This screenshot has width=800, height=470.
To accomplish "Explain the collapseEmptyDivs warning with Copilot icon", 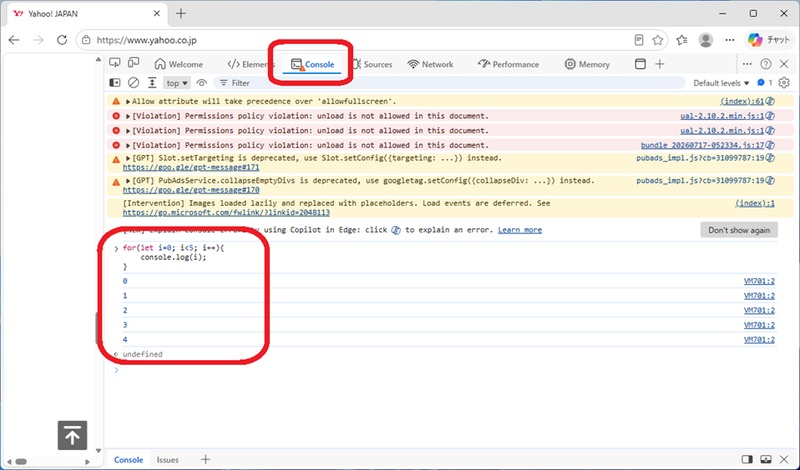I will point(770,181).
